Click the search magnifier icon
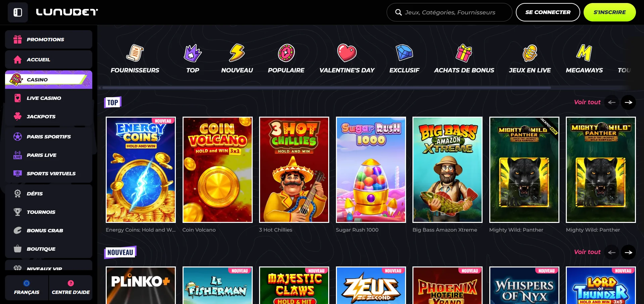 tap(398, 12)
